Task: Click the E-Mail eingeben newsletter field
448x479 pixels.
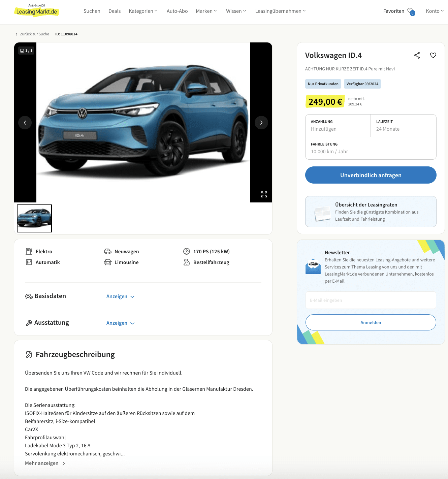Action: 371,300
